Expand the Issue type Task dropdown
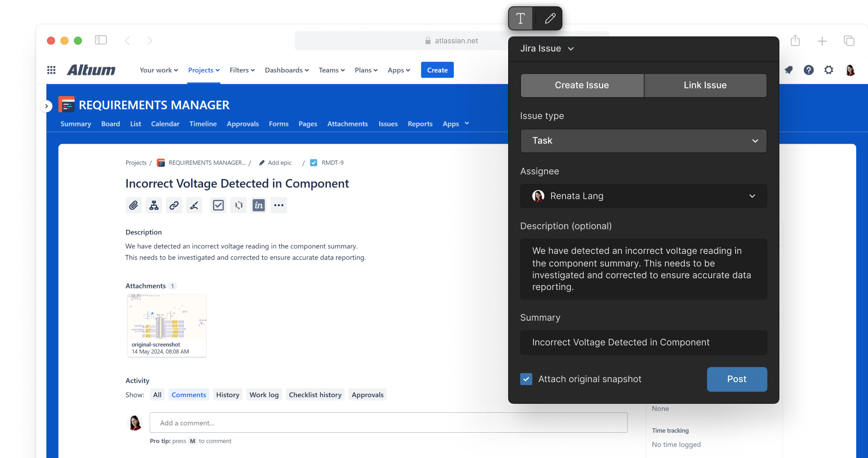868x458 pixels. coord(643,141)
